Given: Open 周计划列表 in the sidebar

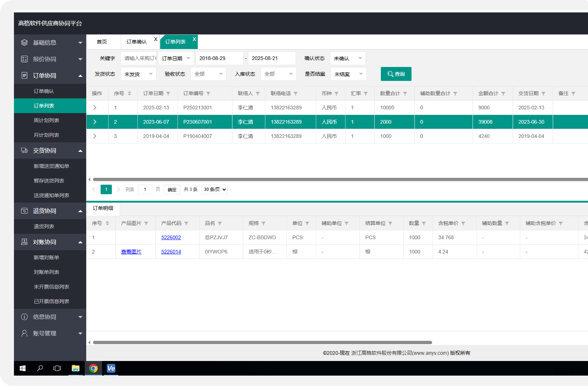Looking at the screenshot, I should click(46, 120).
